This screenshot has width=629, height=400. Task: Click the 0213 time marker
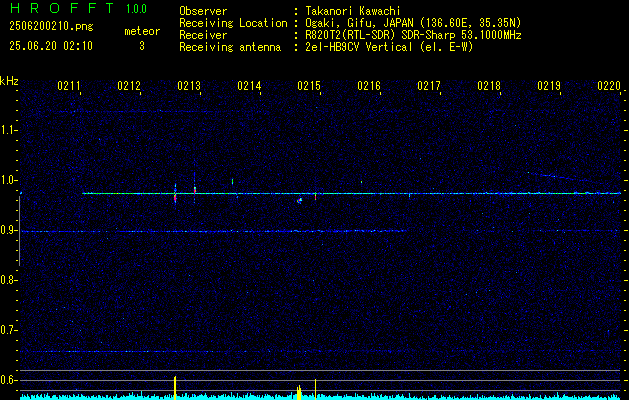[189, 85]
